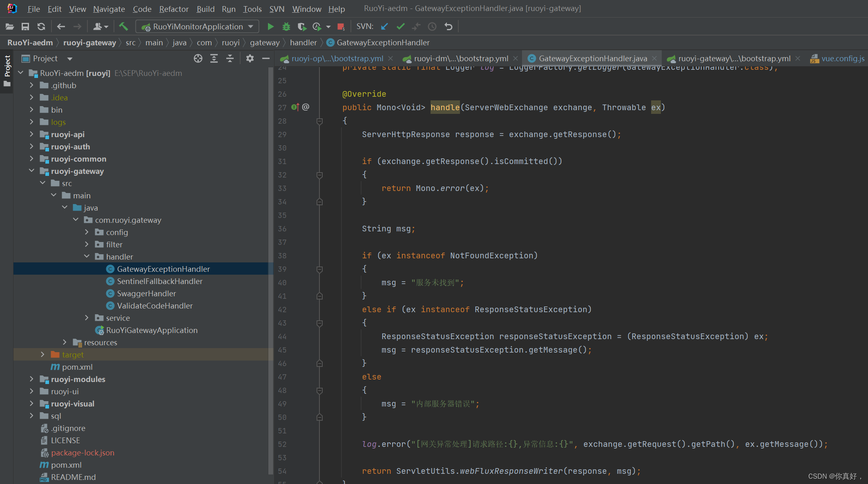Click SVN Update Project arrow icon
Viewport: 868px width, 484px height.
(384, 27)
